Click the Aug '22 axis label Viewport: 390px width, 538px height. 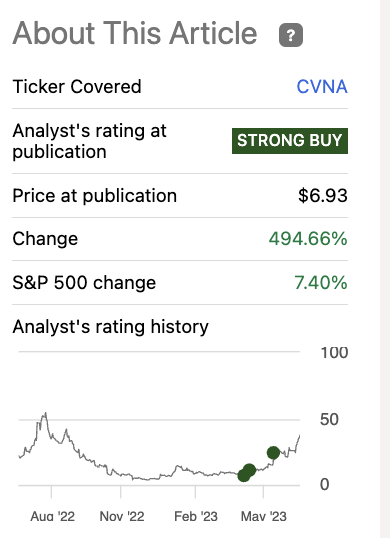52,516
